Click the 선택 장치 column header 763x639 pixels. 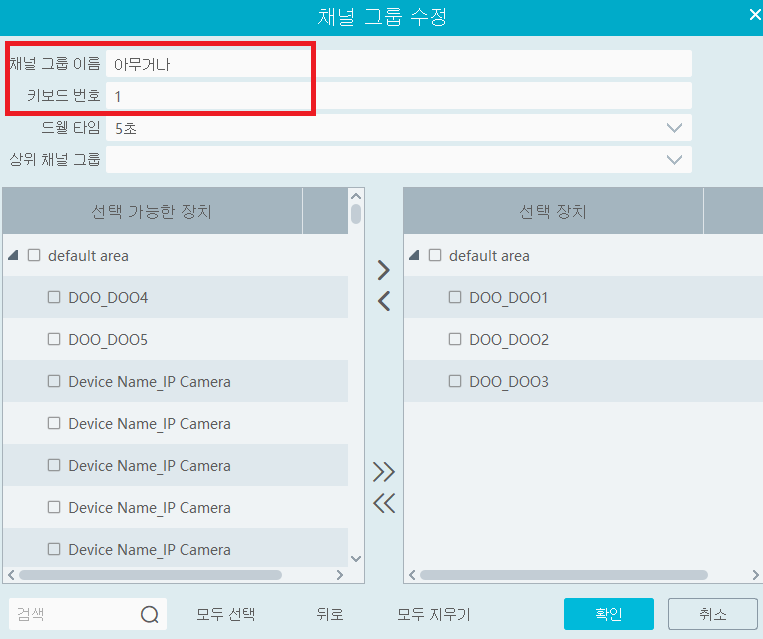pos(552,212)
